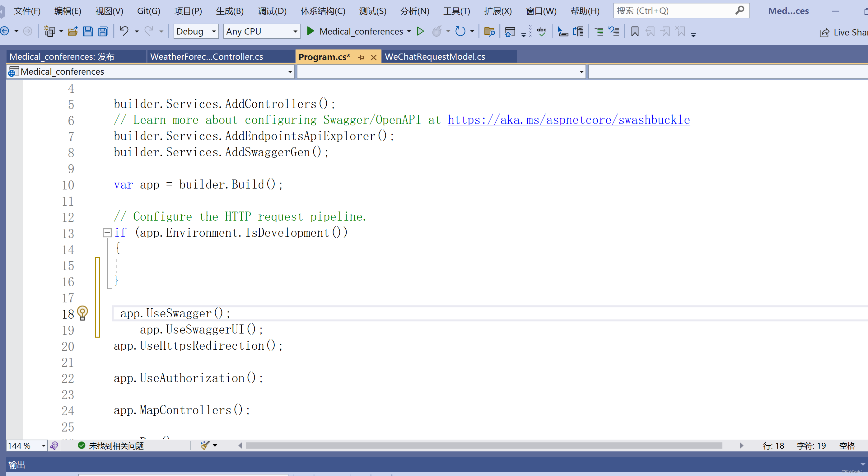Click the Open File folder icon
The width and height of the screenshot is (868, 476).
tap(72, 32)
